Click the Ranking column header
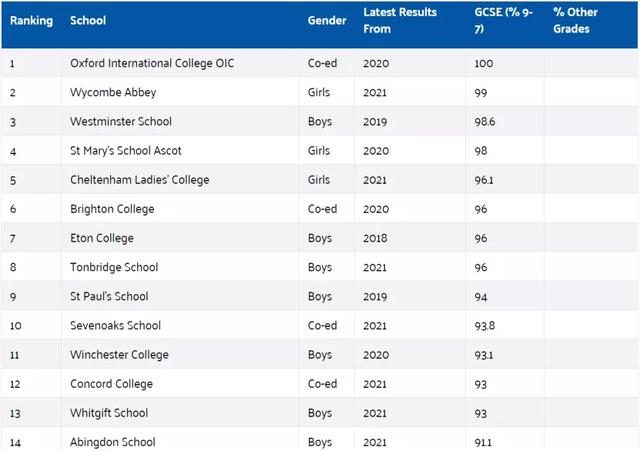Screen dimensions: 640x451 [x=31, y=21]
